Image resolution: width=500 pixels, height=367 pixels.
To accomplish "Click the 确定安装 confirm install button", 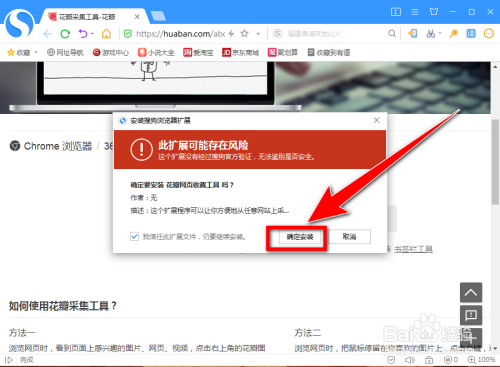I will pyautogui.click(x=300, y=237).
